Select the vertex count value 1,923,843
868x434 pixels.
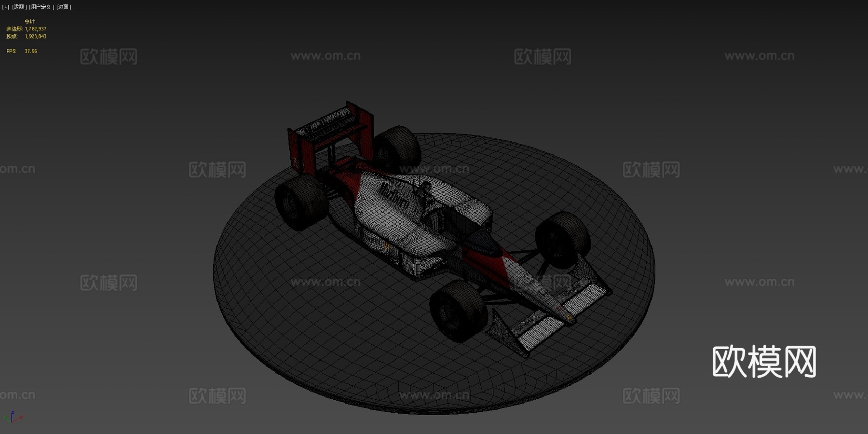click(36, 37)
